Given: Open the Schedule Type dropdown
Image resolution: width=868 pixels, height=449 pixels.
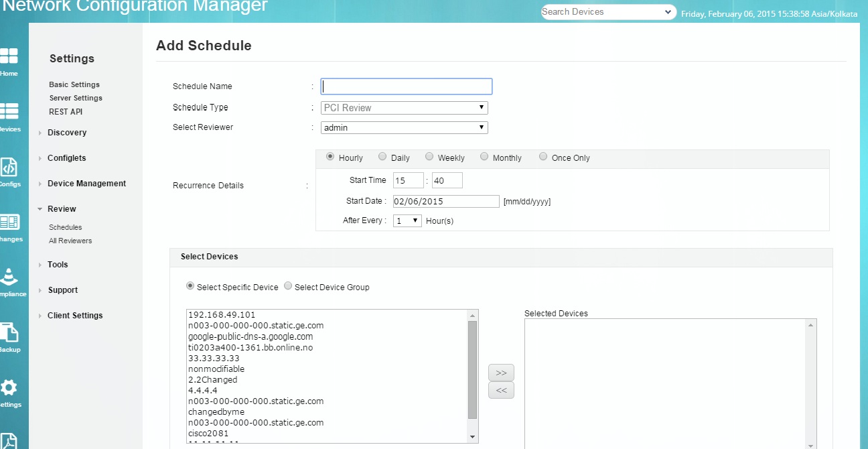Looking at the screenshot, I should point(404,108).
